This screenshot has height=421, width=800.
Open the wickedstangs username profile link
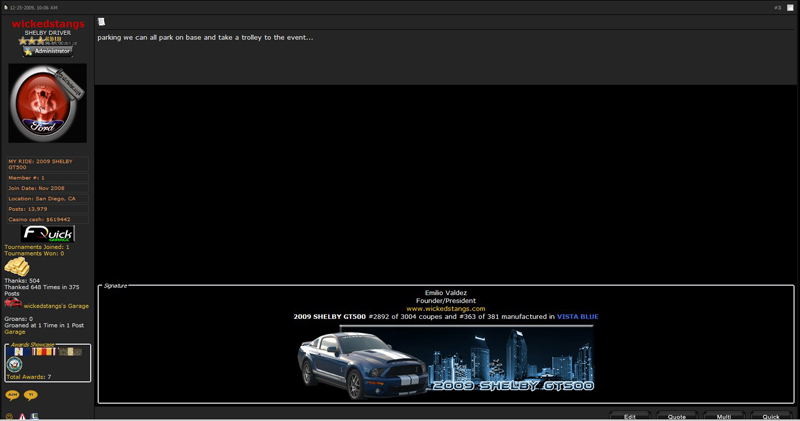pos(48,24)
